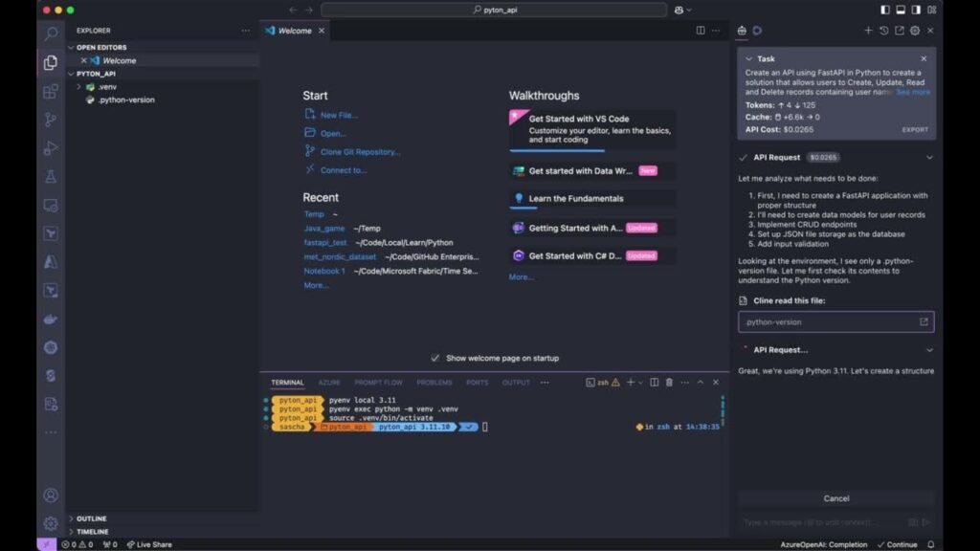Image resolution: width=980 pixels, height=551 pixels.
Task: Split the editor right
Action: point(701,31)
